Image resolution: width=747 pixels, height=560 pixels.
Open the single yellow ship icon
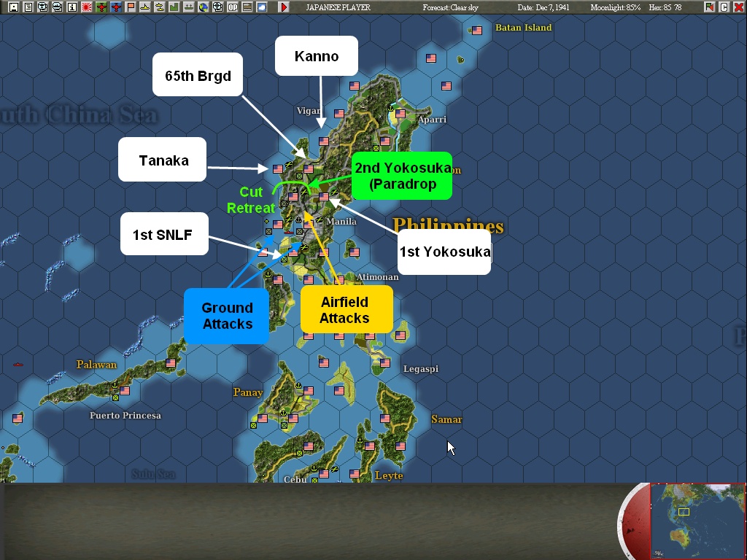(x=145, y=7)
